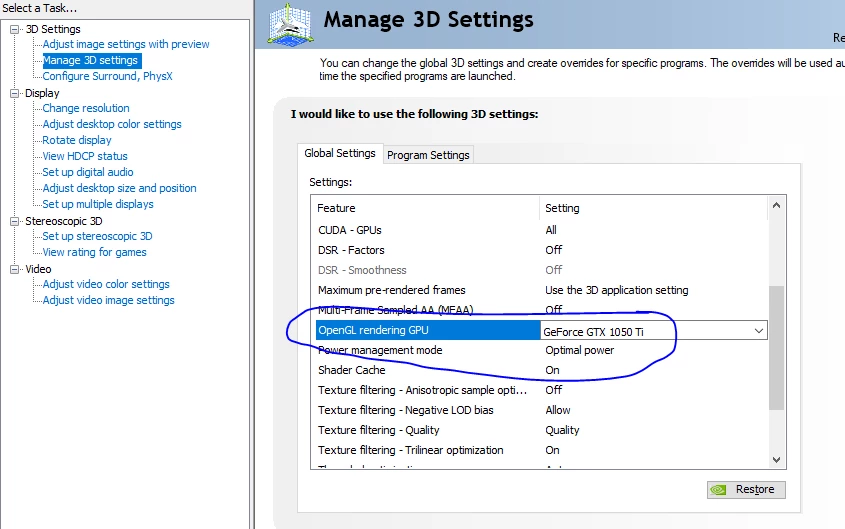Switch to the Program Settings tab

428,155
